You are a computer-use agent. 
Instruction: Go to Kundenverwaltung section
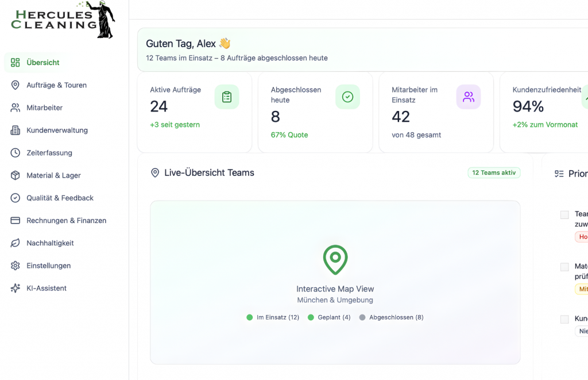click(57, 130)
